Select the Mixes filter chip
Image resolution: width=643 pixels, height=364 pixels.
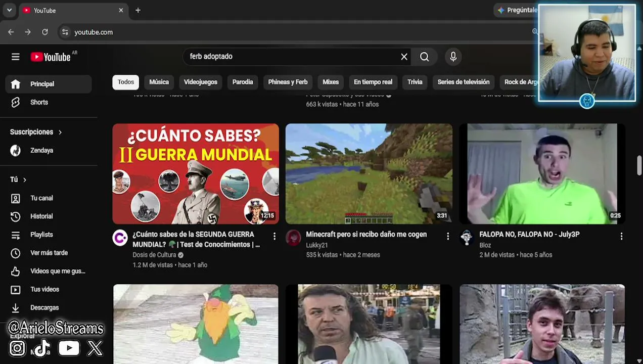[x=331, y=82]
